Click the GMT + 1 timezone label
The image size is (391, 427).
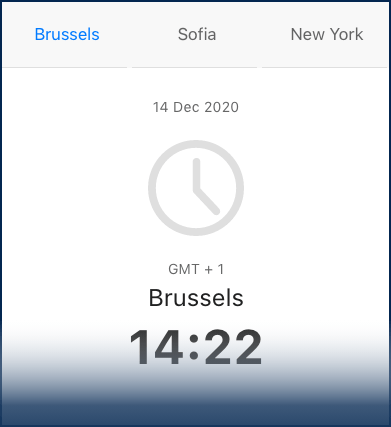(x=196, y=269)
